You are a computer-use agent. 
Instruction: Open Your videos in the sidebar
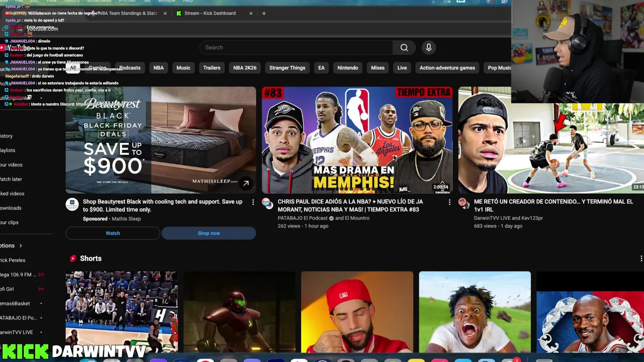pos(12,165)
